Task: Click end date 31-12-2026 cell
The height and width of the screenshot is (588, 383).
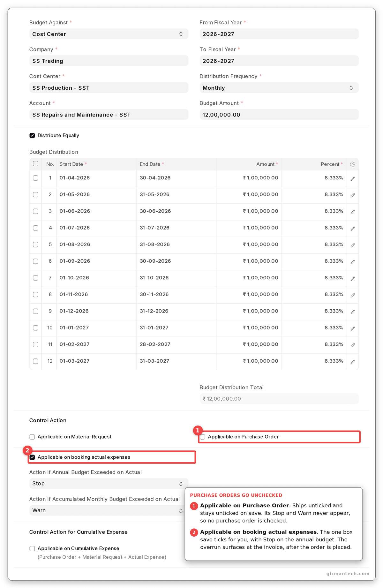Action: coord(176,311)
